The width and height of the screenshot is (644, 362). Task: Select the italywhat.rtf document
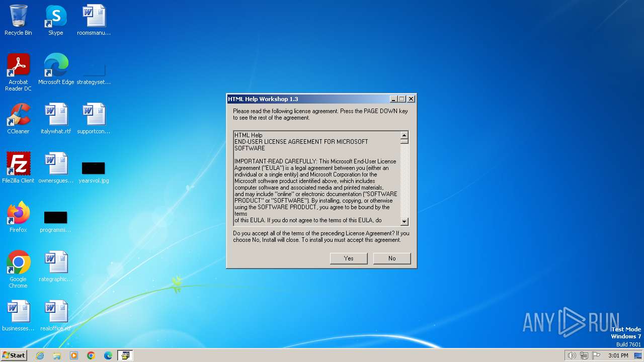56,119
